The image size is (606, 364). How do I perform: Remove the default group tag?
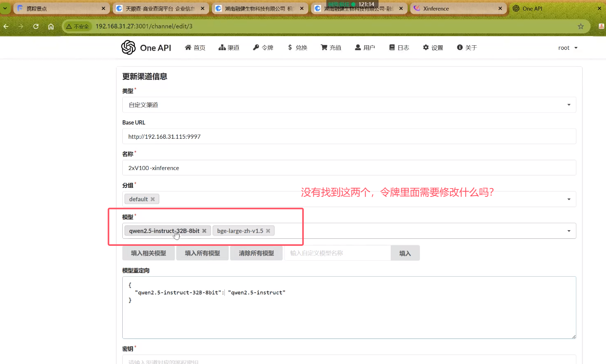[153, 199]
